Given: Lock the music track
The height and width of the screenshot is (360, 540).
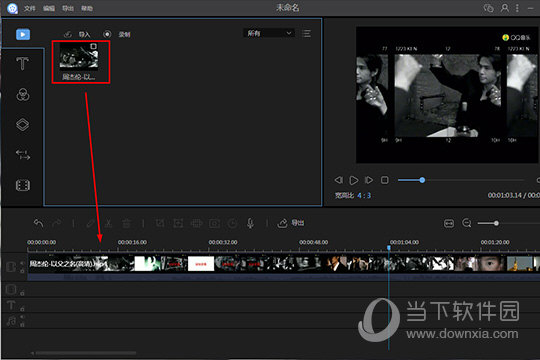Looking at the screenshot, I should click(22, 325).
